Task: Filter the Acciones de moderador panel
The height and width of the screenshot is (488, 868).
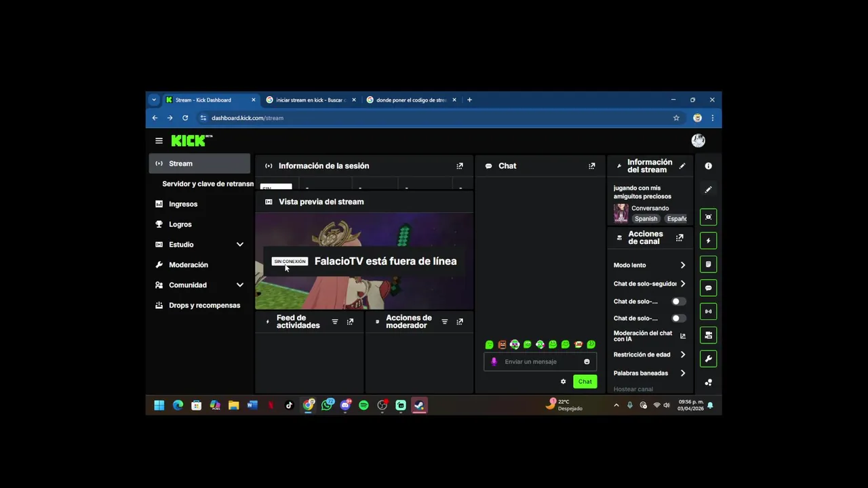Action: tap(444, 322)
